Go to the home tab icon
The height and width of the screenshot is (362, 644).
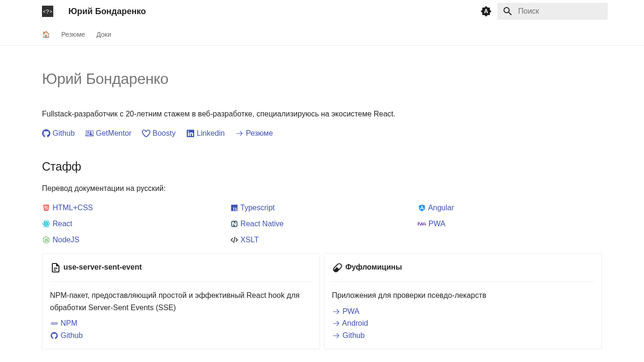(46, 34)
